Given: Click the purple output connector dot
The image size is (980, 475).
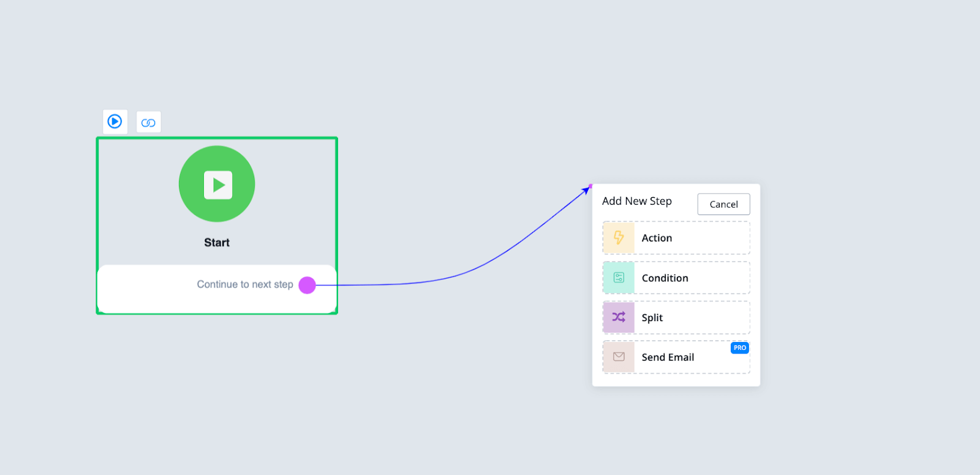Looking at the screenshot, I should 307,285.
